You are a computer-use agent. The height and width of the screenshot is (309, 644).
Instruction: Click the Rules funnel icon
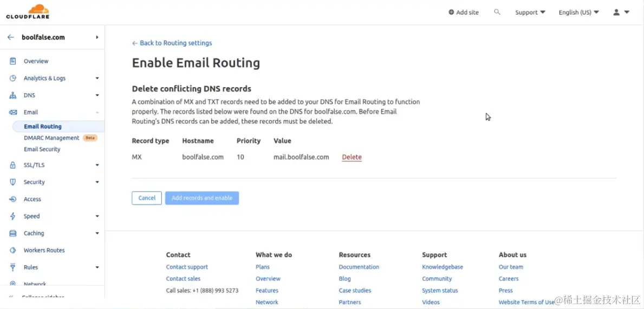pos(13,267)
